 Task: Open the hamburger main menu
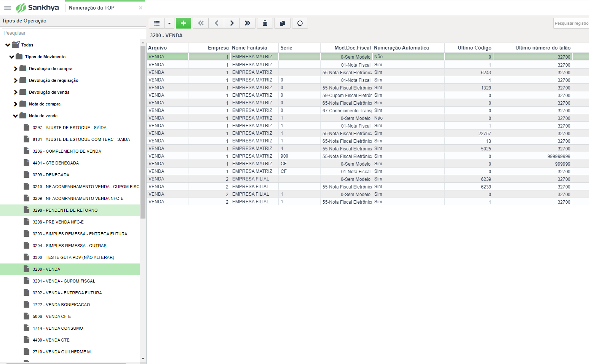tap(8, 8)
